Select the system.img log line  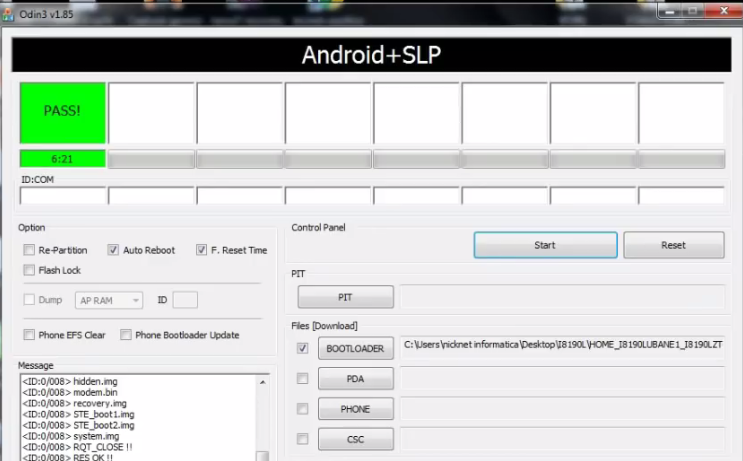pyautogui.click(x=71, y=436)
